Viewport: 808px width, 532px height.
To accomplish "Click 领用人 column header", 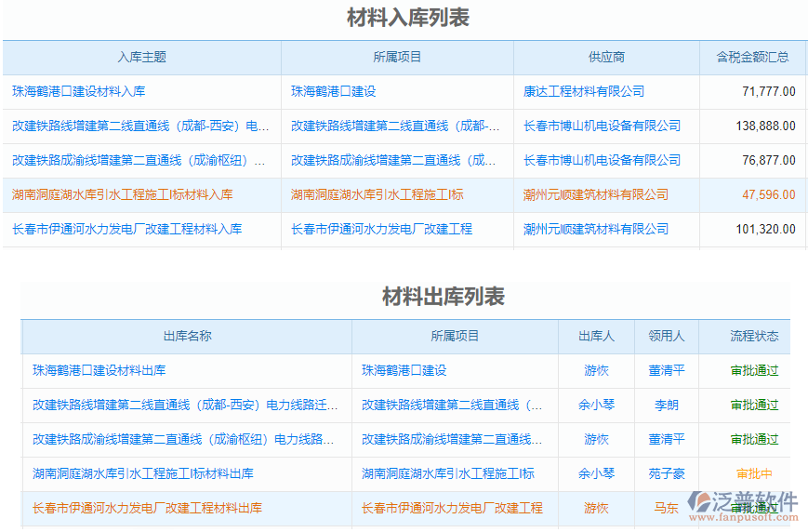I will tap(667, 336).
